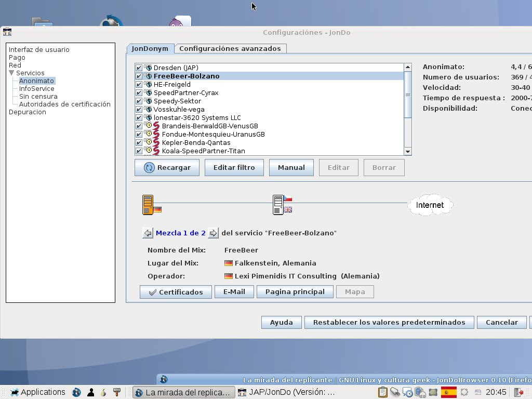The height and width of the screenshot is (399, 532).
Task: Click the Cancelar button
Action: coord(502,322)
